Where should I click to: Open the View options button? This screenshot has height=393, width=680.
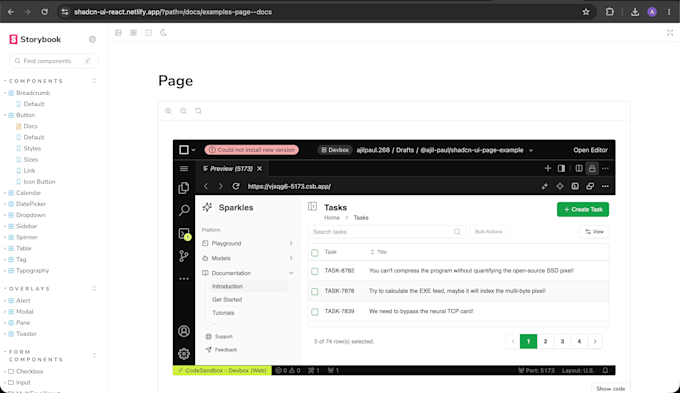click(x=594, y=232)
